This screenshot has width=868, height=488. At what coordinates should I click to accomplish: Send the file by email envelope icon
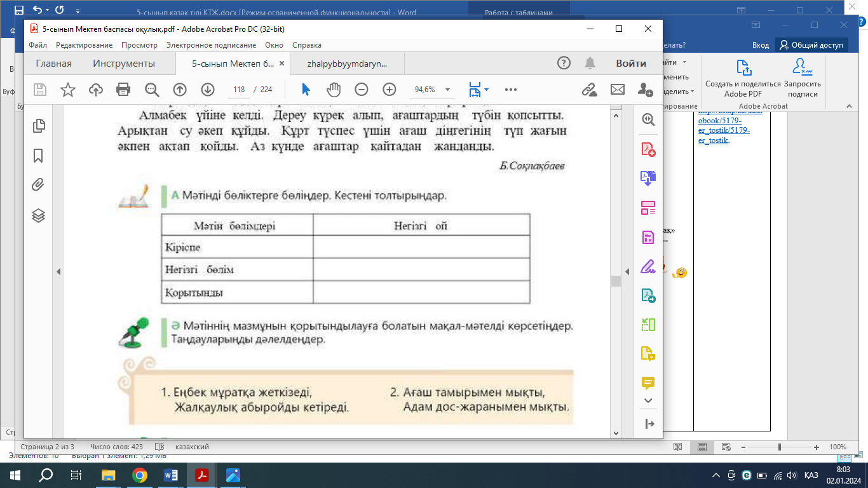(617, 90)
